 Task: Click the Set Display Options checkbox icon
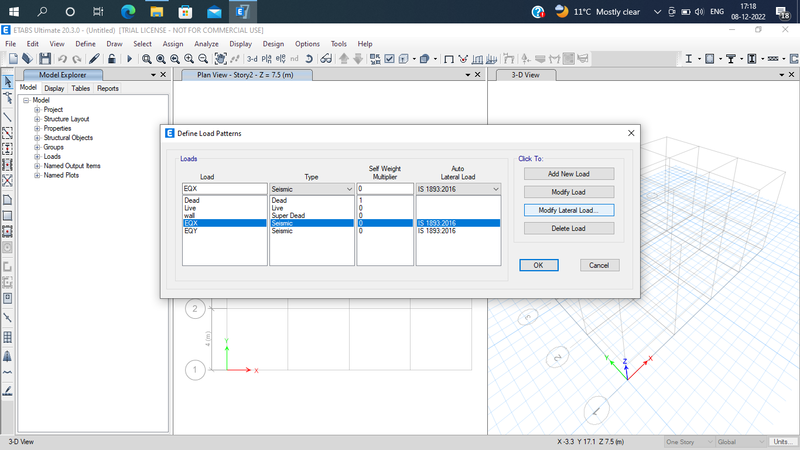point(389,59)
